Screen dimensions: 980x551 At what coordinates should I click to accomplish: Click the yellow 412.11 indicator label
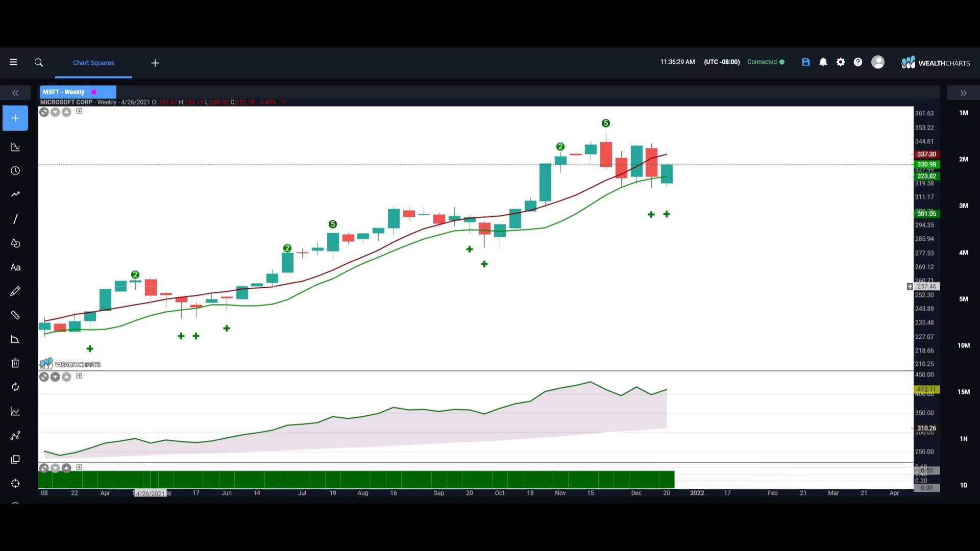(926, 389)
